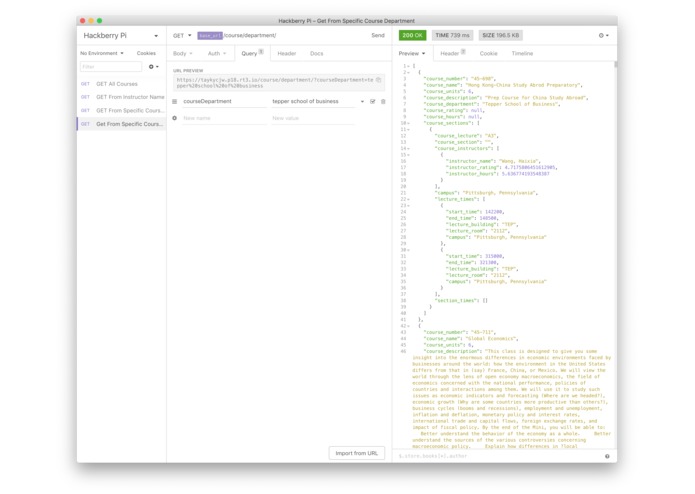
Task: Open the response settings gear dropdown
Action: pos(604,35)
